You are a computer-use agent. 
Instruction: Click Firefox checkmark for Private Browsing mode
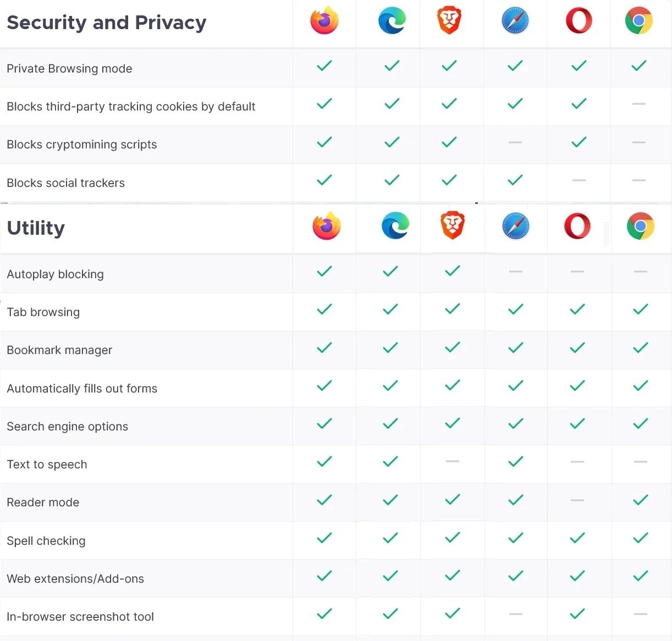pos(324,66)
